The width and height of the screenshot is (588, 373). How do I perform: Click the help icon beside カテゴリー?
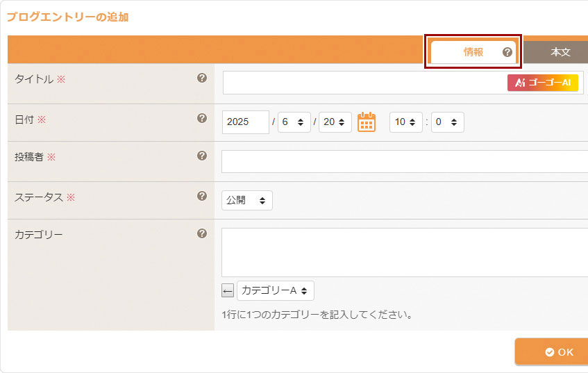click(202, 233)
